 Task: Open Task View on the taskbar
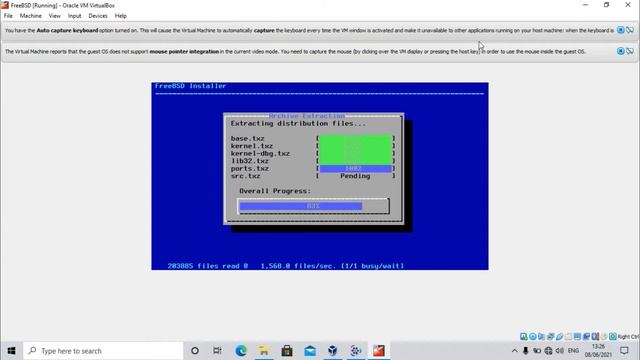(217, 351)
